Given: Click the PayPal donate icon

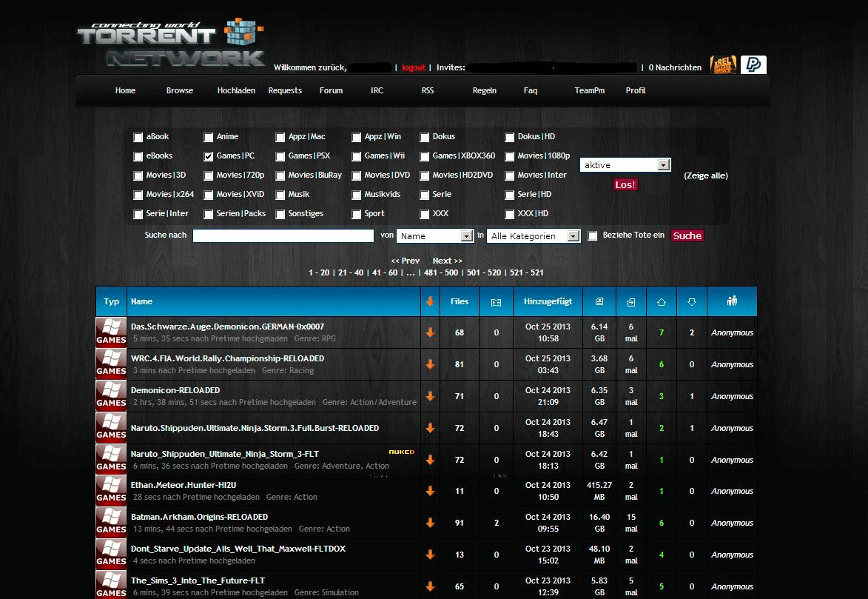Looking at the screenshot, I should (x=753, y=65).
